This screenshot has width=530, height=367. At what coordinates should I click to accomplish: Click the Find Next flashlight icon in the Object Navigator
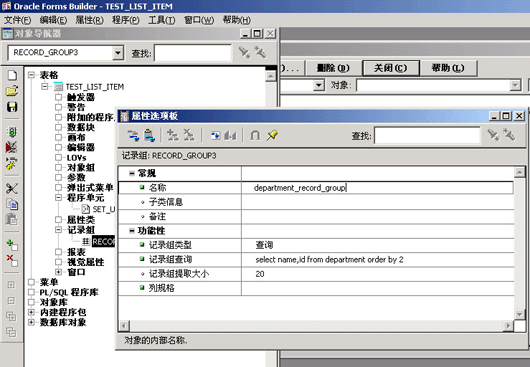[x=244, y=52]
